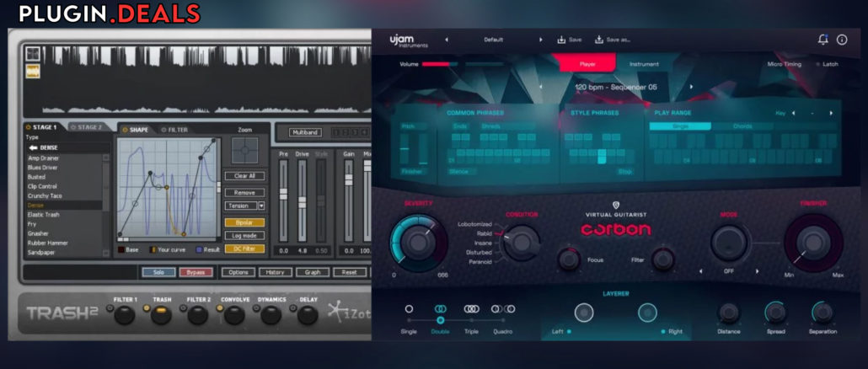Click the Save as icon in ujam header
The height and width of the screenshot is (369, 868).
pos(599,40)
